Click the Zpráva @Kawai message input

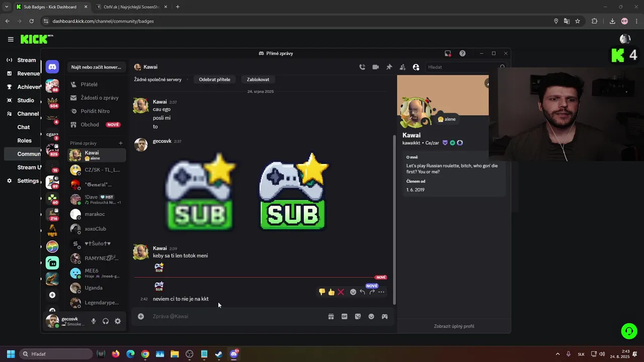236,316
